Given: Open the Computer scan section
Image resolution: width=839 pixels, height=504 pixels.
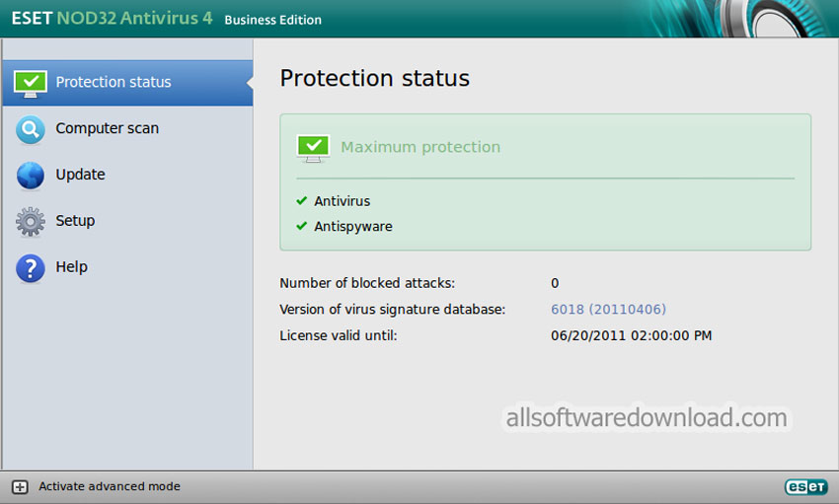Looking at the screenshot, I should [x=107, y=128].
